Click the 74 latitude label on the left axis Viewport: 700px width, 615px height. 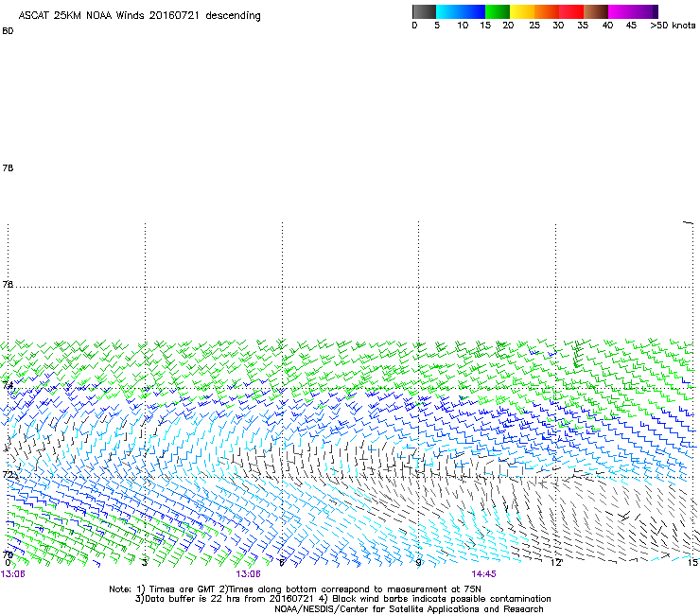[8, 385]
